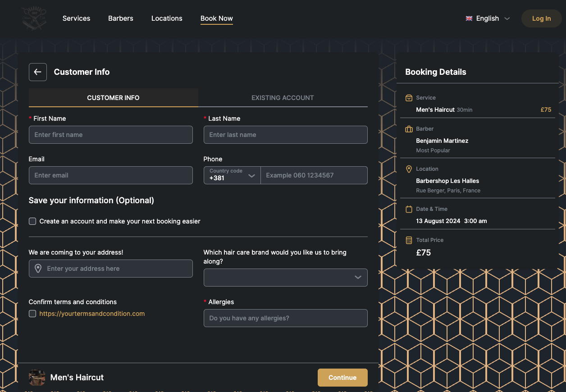Screen dimensions: 566x392
Task: Click the Total Price calculator icon
Action: pyautogui.click(x=409, y=240)
